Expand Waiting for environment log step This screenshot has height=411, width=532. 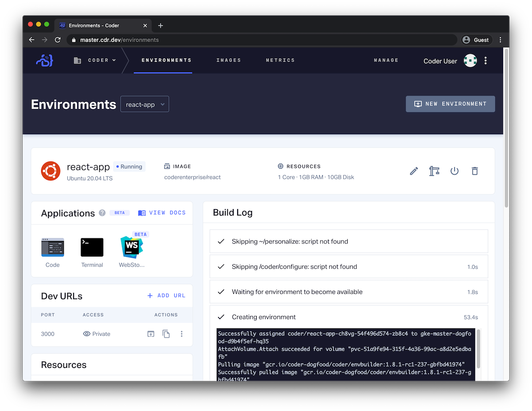click(349, 292)
